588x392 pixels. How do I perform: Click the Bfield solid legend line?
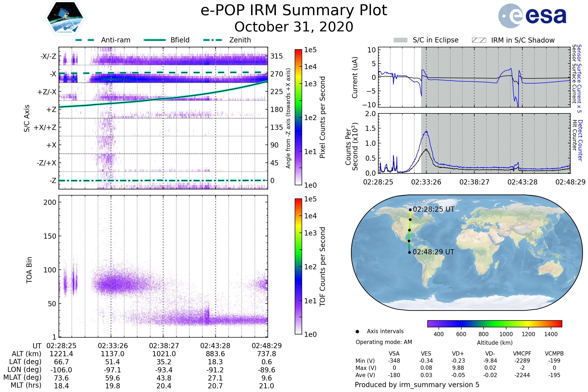[x=155, y=40]
